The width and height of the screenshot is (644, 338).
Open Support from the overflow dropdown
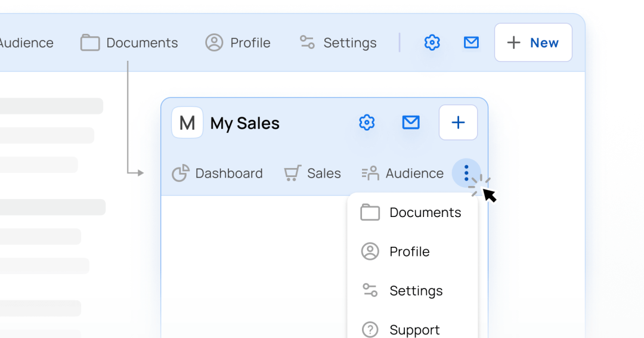click(x=413, y=330)
